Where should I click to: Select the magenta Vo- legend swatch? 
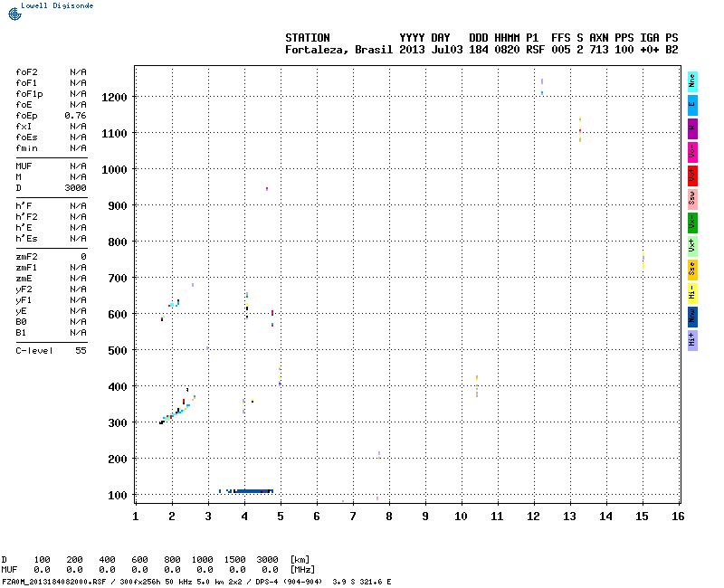coord(692,152)
